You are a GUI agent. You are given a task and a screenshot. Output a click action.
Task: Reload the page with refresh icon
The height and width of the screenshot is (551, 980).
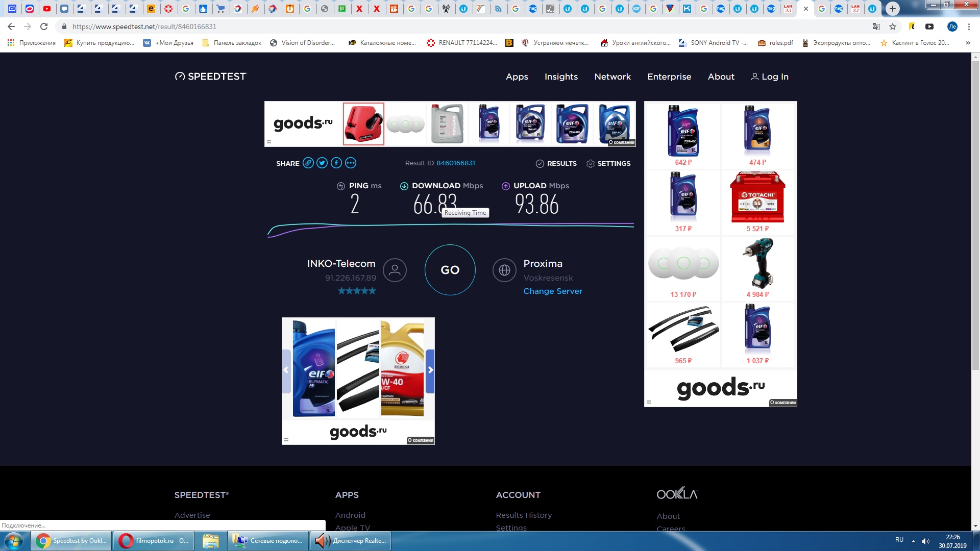[x=44, y=27]
